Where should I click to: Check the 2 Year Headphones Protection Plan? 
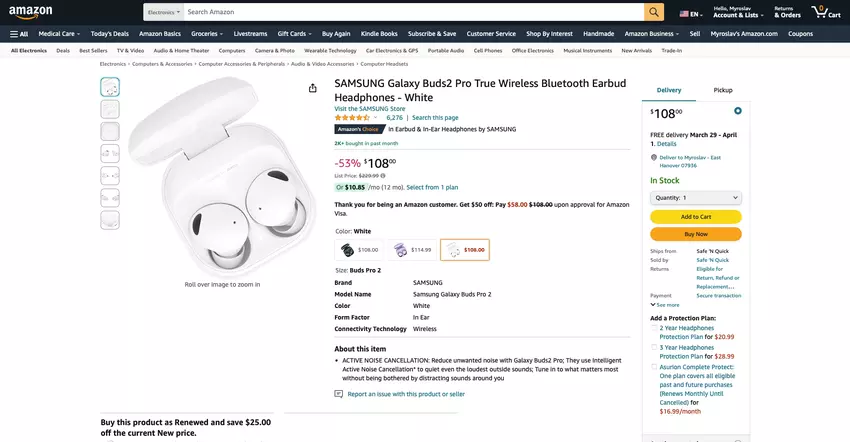coord(654,327)
